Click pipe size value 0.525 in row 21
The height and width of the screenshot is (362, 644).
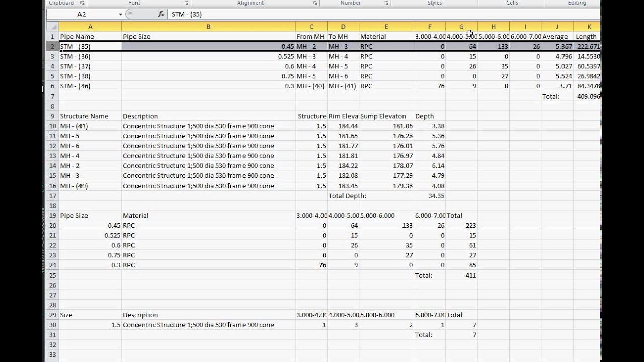(x=90, y=235)
